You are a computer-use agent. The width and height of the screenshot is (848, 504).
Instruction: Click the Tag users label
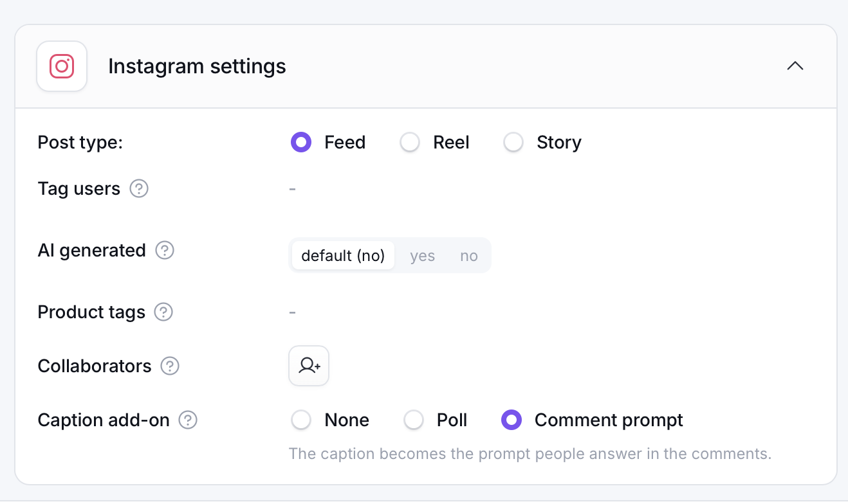79,189
